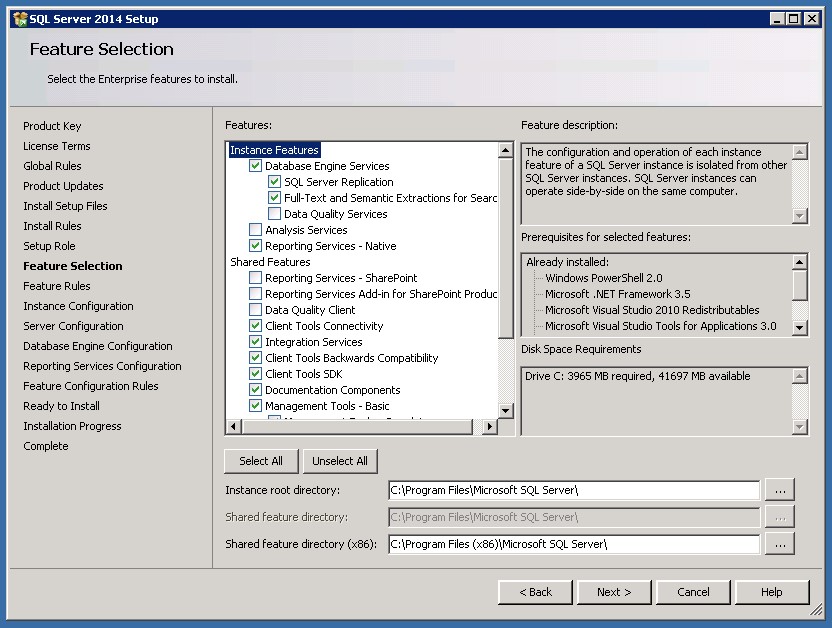
Task: Browse for the instance root directory
Action: [779, 490]
